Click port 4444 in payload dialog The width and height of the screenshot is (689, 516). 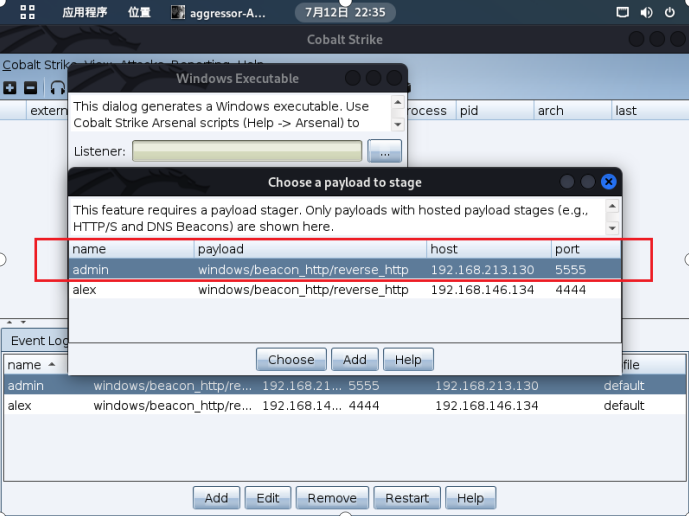pos(570,290)
